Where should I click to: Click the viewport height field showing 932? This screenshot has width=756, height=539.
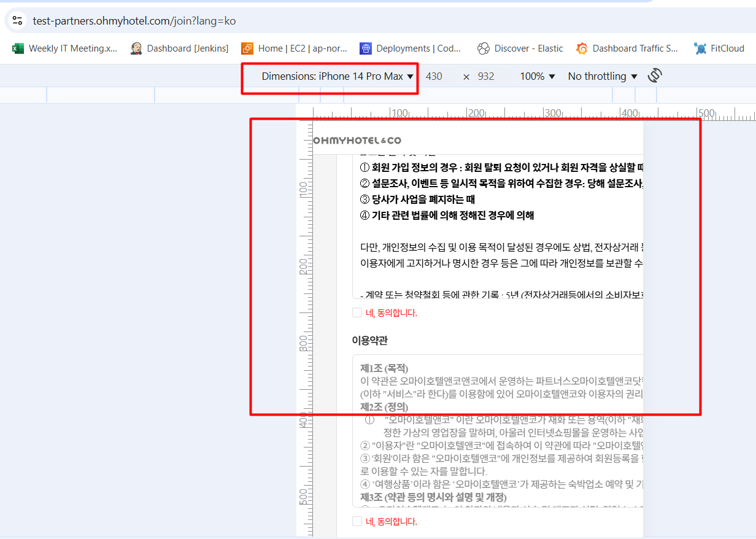click(x=486, y=77)
